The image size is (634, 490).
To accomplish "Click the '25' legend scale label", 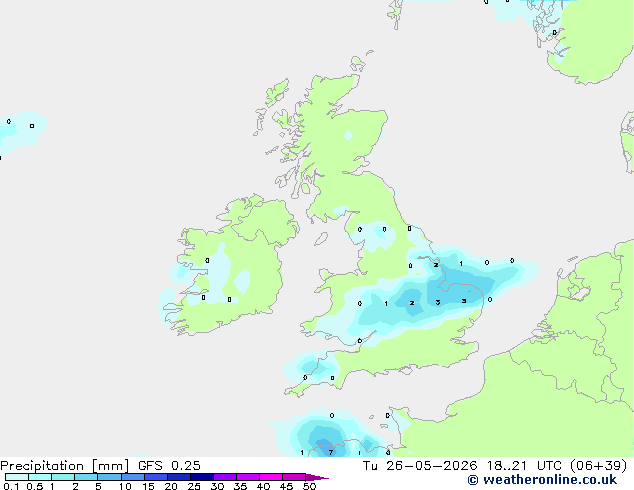I will [194, 486].
